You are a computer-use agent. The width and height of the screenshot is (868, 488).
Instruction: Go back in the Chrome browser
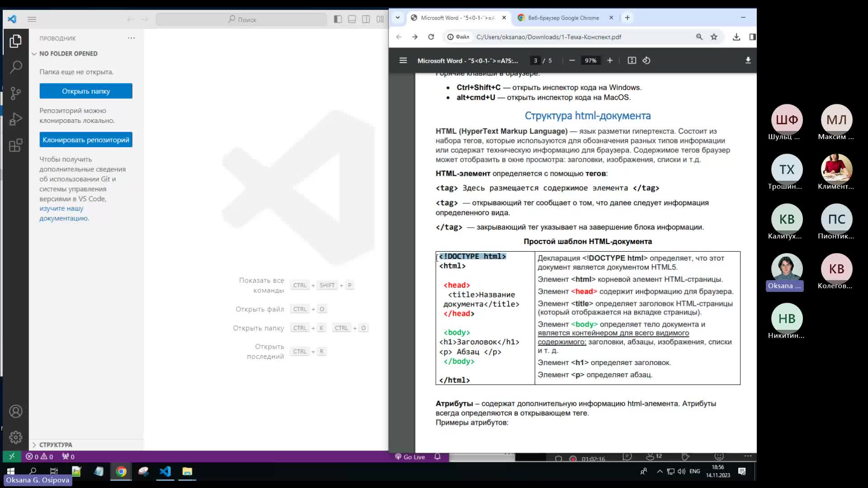click(399, 37)
